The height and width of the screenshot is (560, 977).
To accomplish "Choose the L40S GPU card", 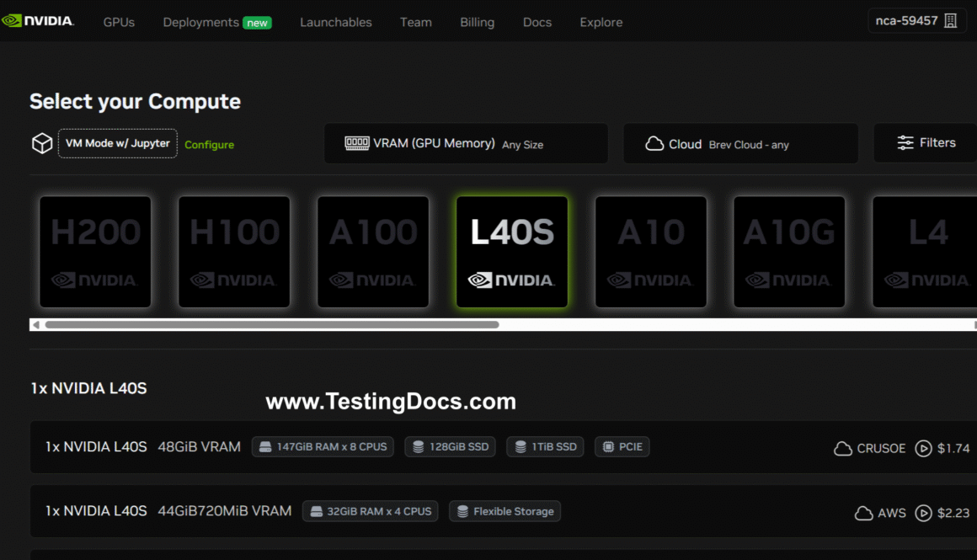I will click(x=512, y=252).
